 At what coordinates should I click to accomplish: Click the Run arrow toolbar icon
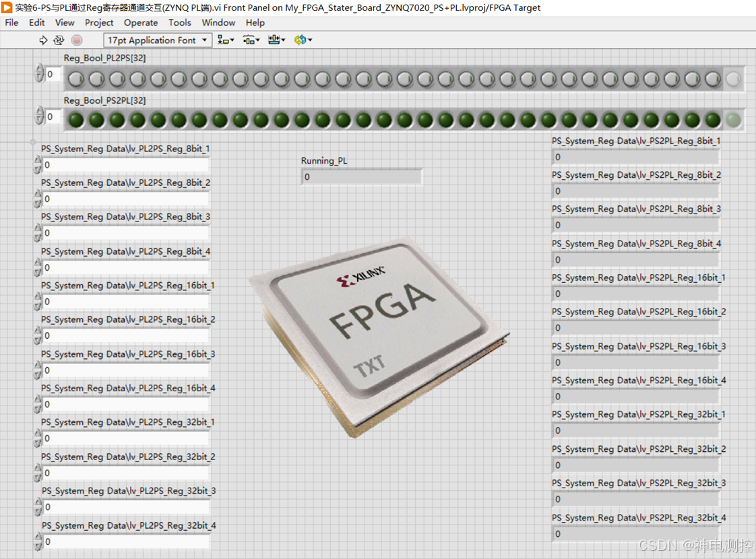(43, 40)
